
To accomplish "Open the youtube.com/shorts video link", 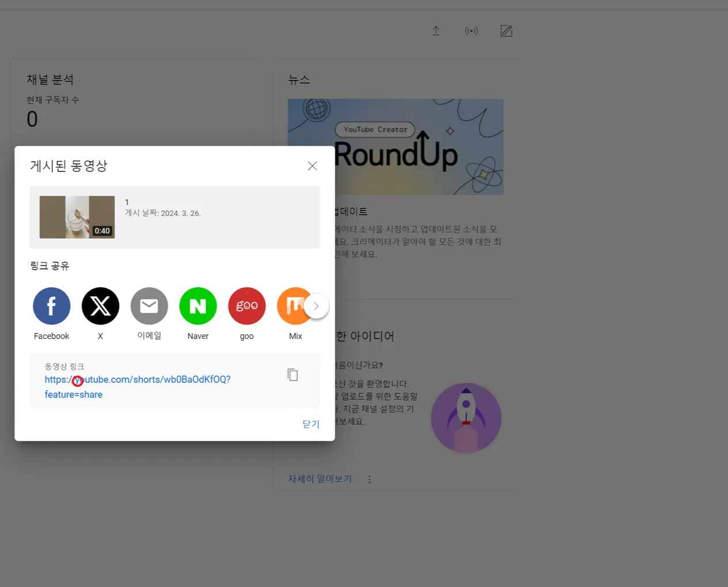I will (138, 387).
